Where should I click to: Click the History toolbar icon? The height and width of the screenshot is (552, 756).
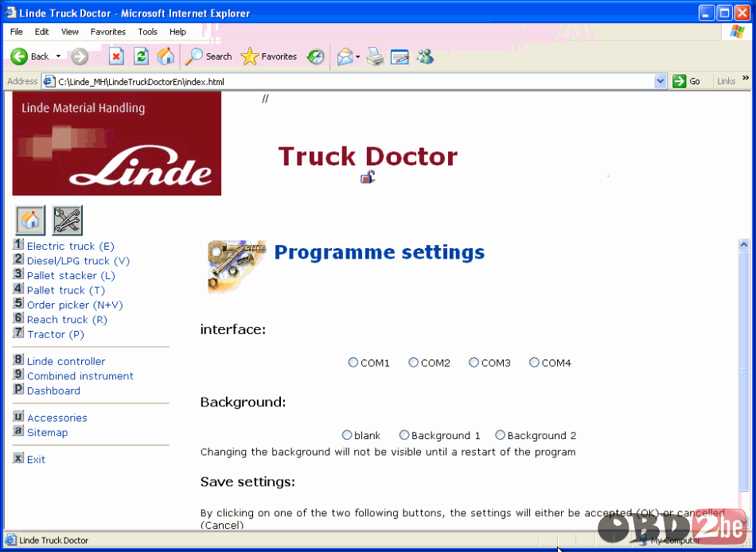316,57
